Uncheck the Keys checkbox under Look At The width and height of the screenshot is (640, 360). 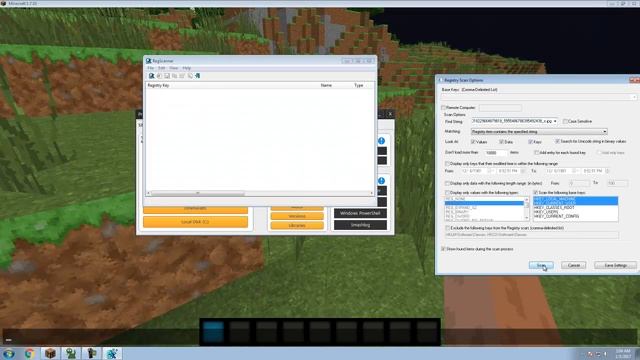pos(530,142)
